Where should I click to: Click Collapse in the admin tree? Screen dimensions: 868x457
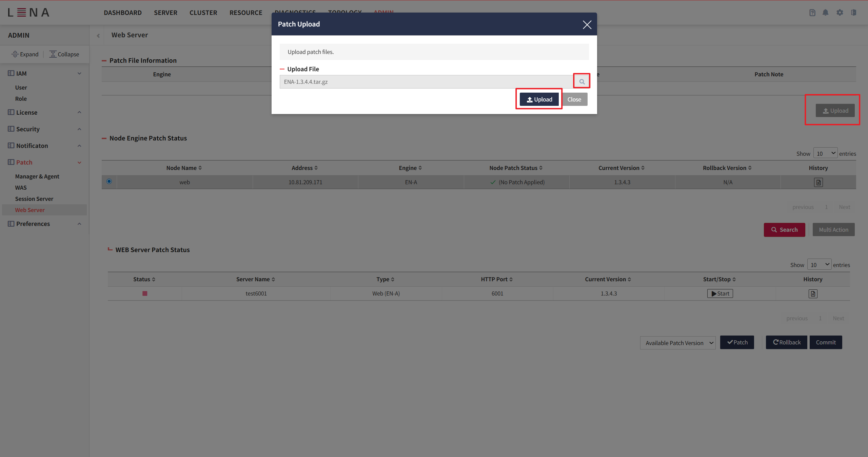tap(64, 54)
